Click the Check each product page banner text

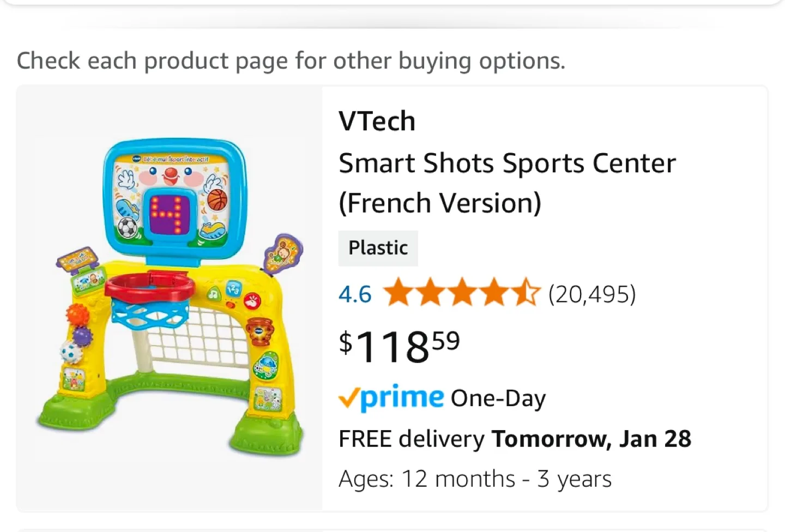292,61
